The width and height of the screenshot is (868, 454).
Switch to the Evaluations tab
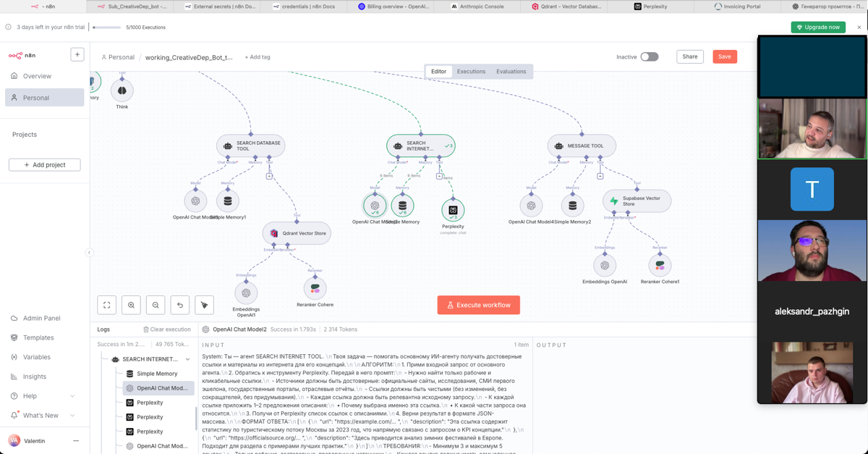tap(511, 72)
